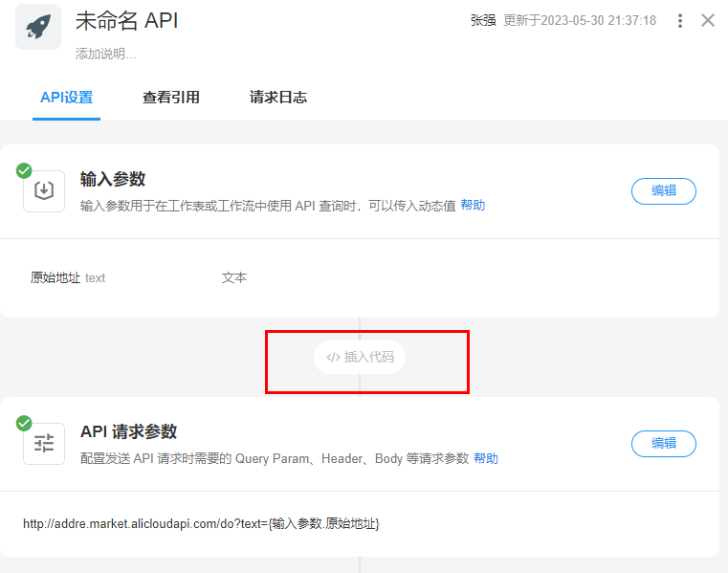Click the API 请求参数 heading
728x573 pixels.
[128, 431]
